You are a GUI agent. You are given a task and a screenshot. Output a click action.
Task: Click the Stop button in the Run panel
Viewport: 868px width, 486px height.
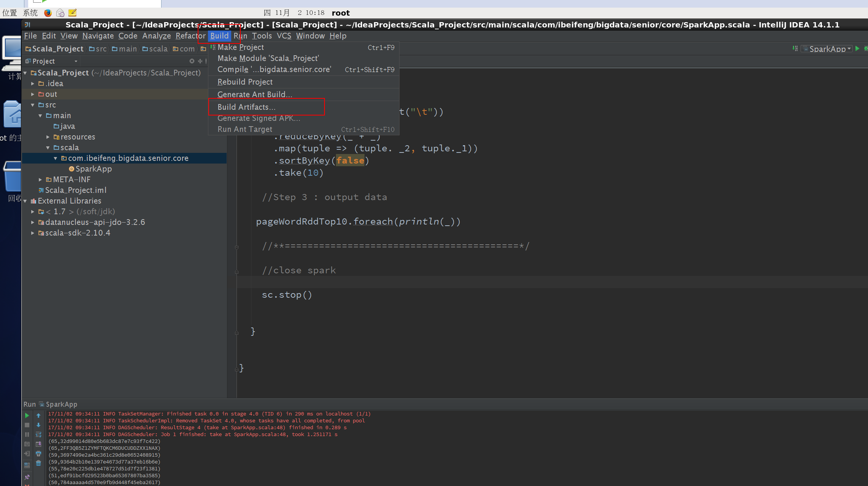(27, 425)
